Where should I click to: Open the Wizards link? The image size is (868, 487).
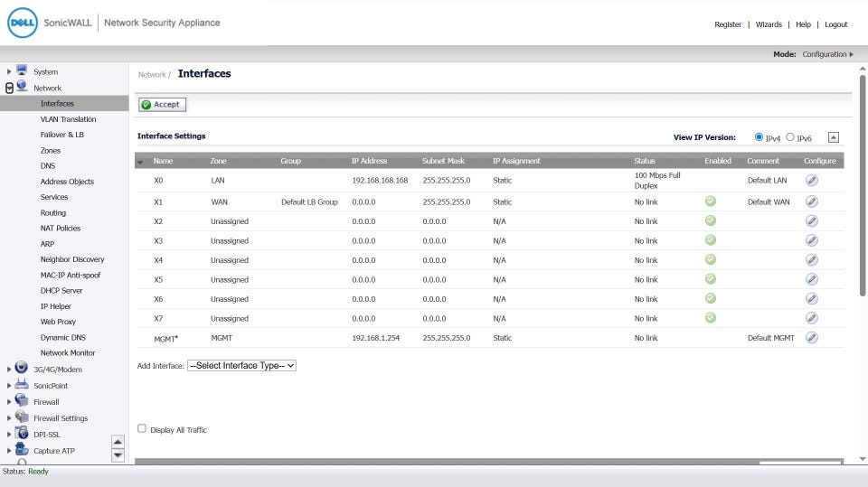point(769,24)
